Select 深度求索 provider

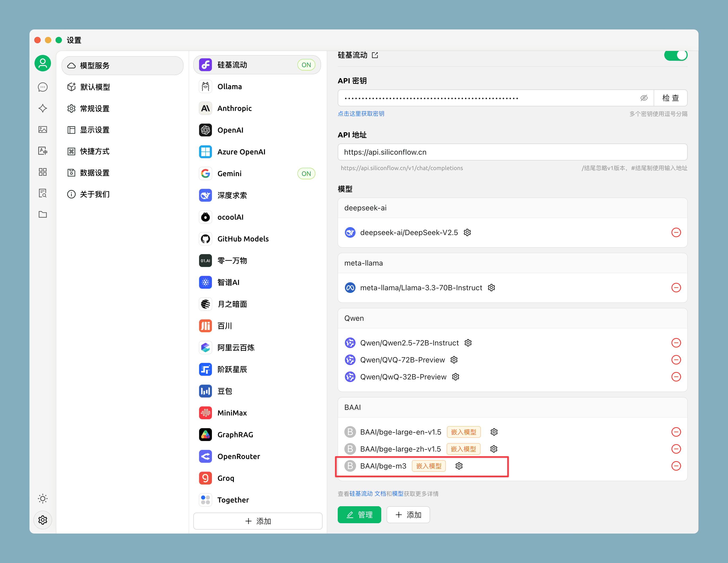pos(257,195)
